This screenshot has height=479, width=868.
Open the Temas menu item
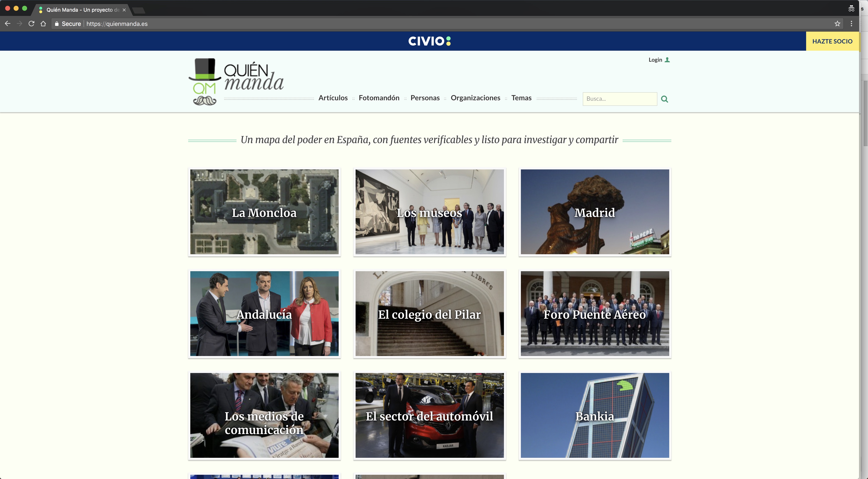(x=521, y=98)
